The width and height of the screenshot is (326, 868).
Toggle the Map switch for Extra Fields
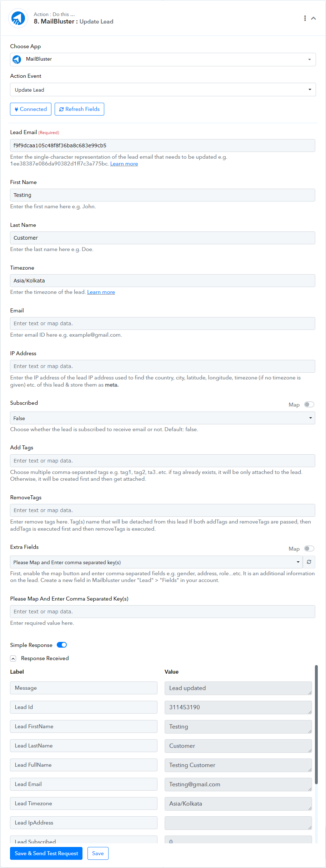coord(309,548)
